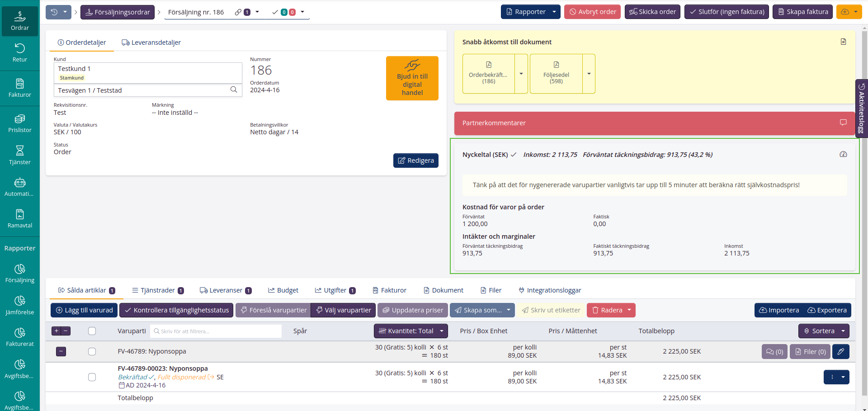The height and width of the screenshot is (411, 868).
Task: Click the search icon in address field
Action: [x=234, y=90]
